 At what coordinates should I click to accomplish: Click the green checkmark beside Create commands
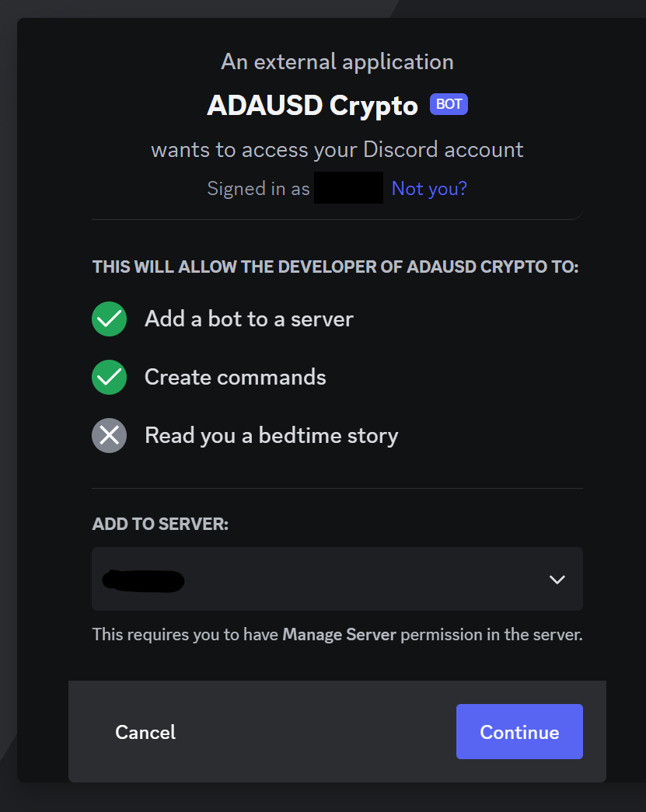[x=110, y=377]
